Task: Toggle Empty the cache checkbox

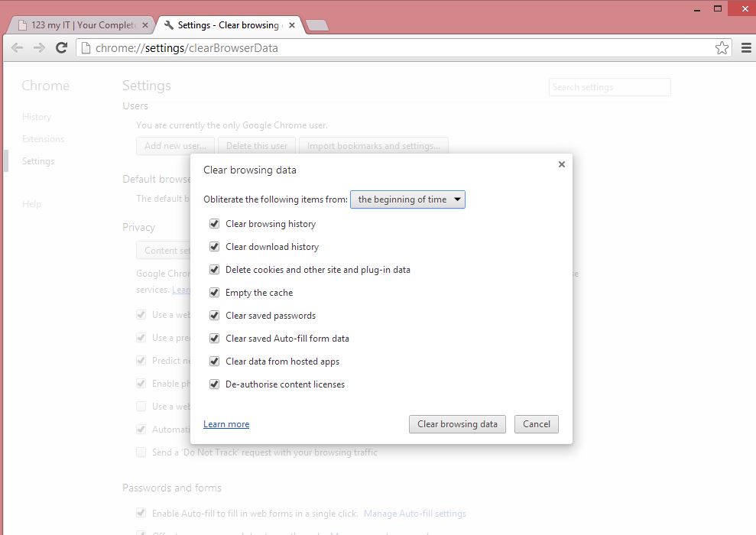Action: click(215, 293)
